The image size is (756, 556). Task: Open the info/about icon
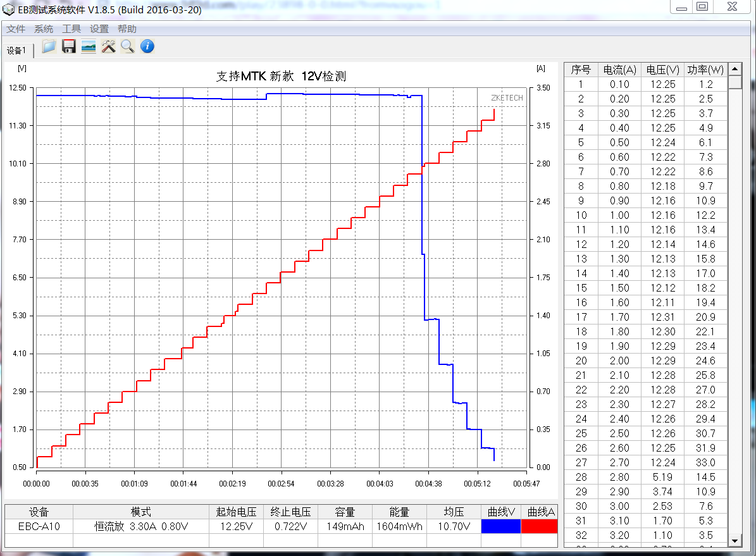tap(147, 46)
